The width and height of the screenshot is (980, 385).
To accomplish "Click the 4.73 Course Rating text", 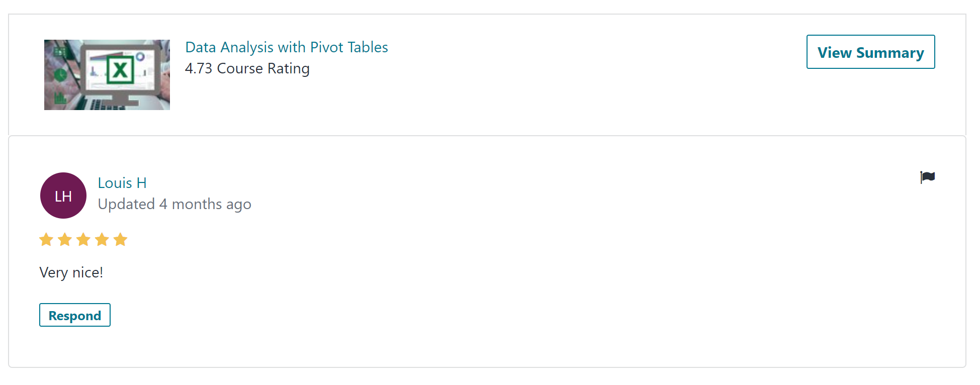I will (x=247, y=68).
